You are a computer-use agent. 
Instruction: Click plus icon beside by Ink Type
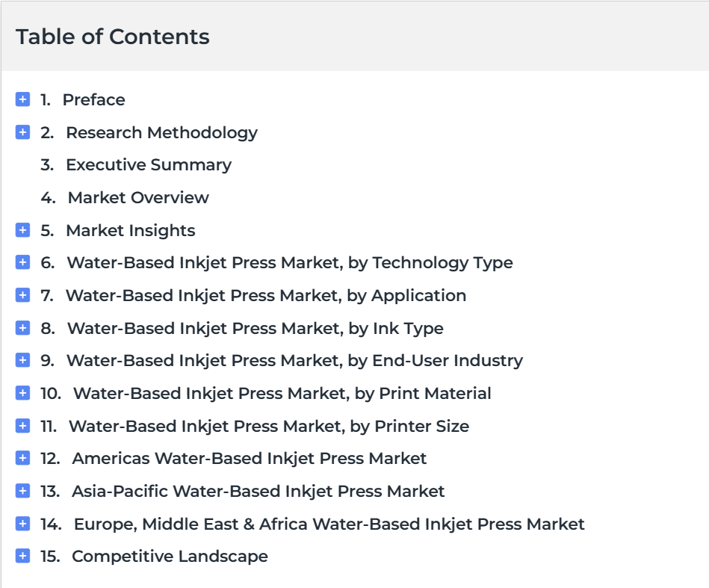[22, 327]
